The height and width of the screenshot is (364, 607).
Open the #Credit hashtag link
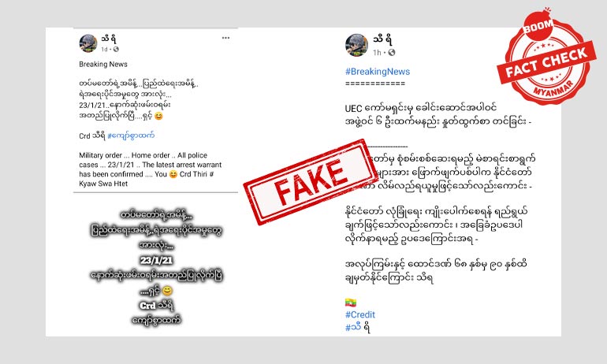[x=360, y=315]
